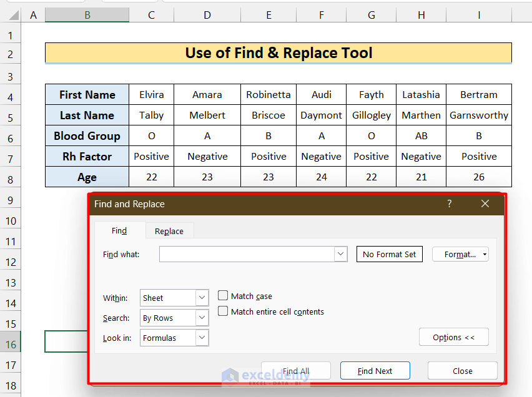Screen dimensions: 532x397
Task: Open the Find what history dropdown arrow
Action: (340, 254)
